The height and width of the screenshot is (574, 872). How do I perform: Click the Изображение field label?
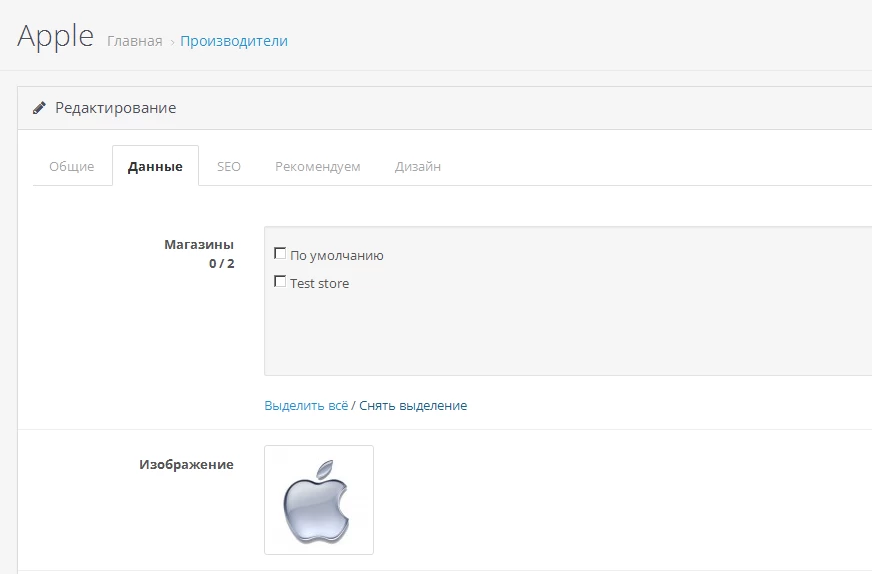click(186, 464)
